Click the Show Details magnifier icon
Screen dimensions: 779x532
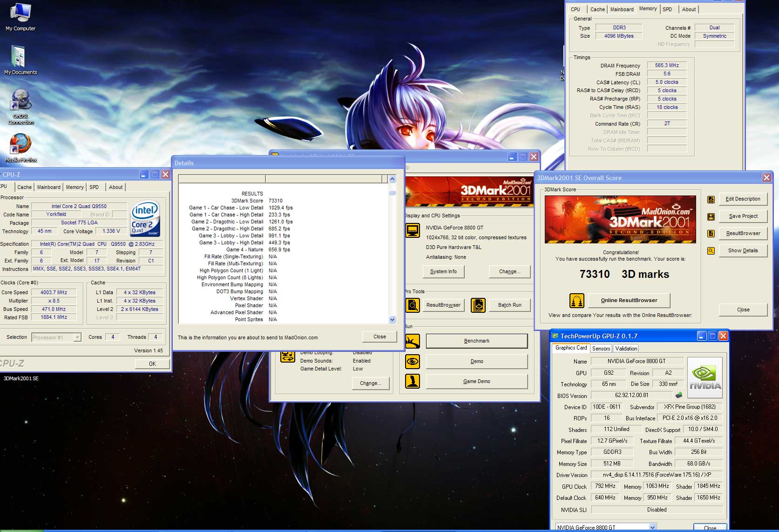point(711,251)
